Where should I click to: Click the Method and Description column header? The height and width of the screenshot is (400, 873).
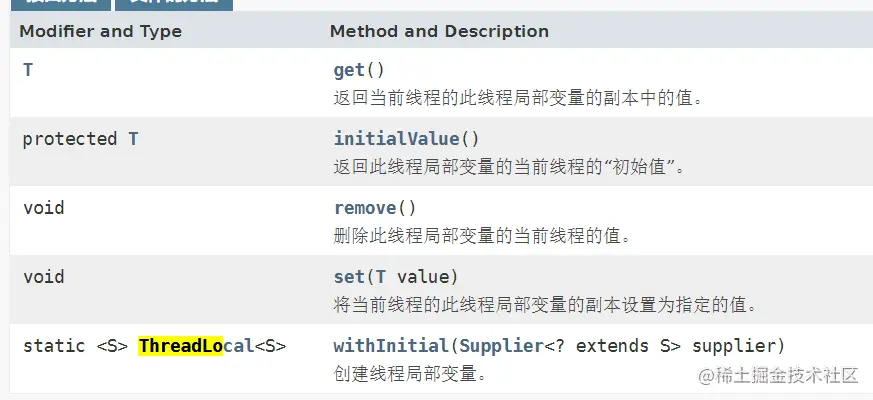click(439, 31)
